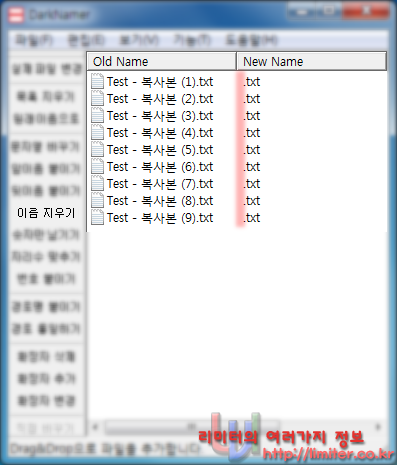
Task: Select the row Test - 복사본 (9).txt
Action: click(x=237, y=218)
